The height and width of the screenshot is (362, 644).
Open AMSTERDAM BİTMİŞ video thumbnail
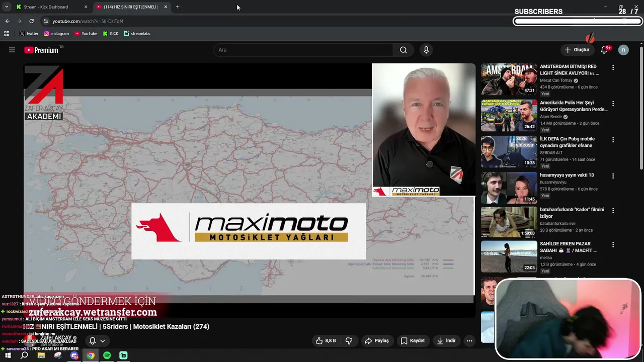(x=509, y=79)
